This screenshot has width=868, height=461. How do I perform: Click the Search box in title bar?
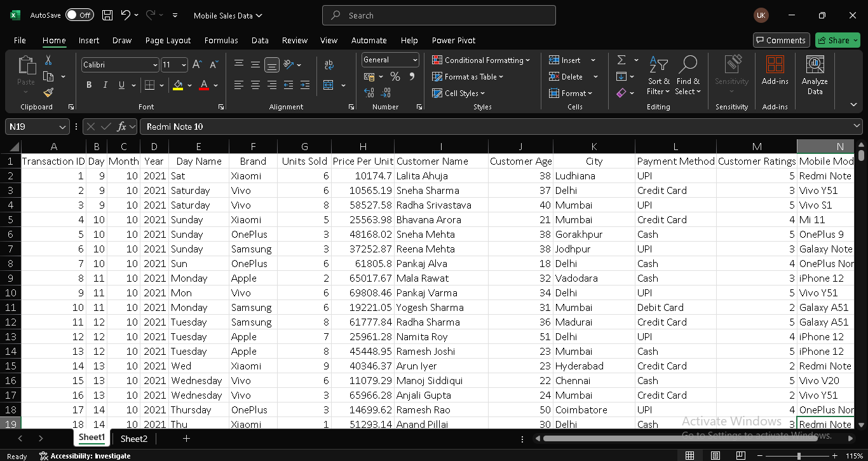(438, 15)
